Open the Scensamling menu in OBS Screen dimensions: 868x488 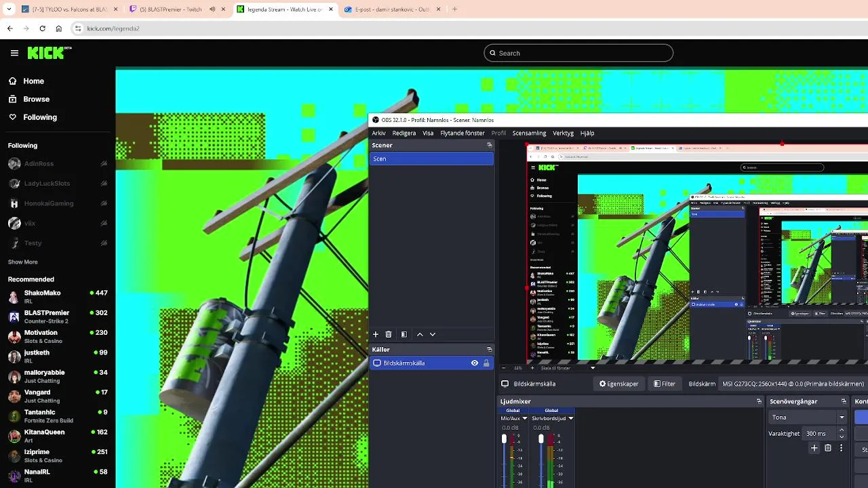point(529,133)
